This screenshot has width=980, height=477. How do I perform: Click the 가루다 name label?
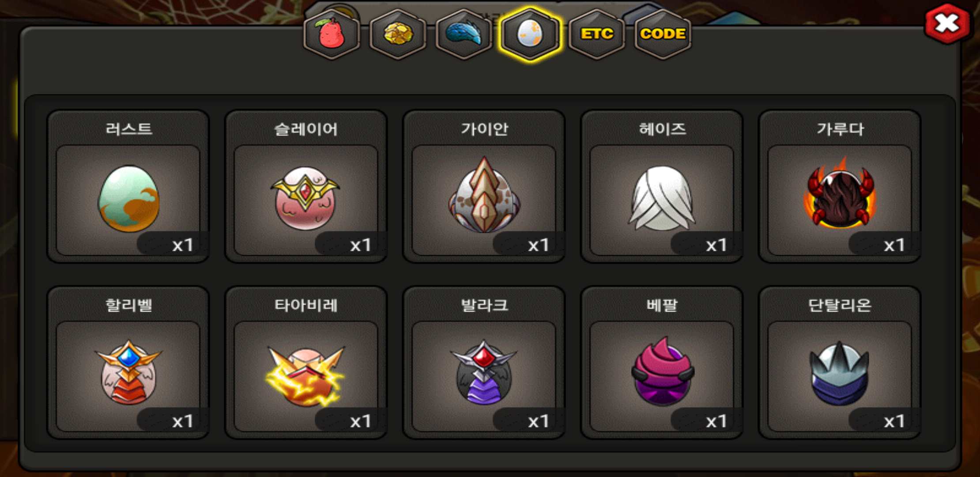tap(840, 129)
